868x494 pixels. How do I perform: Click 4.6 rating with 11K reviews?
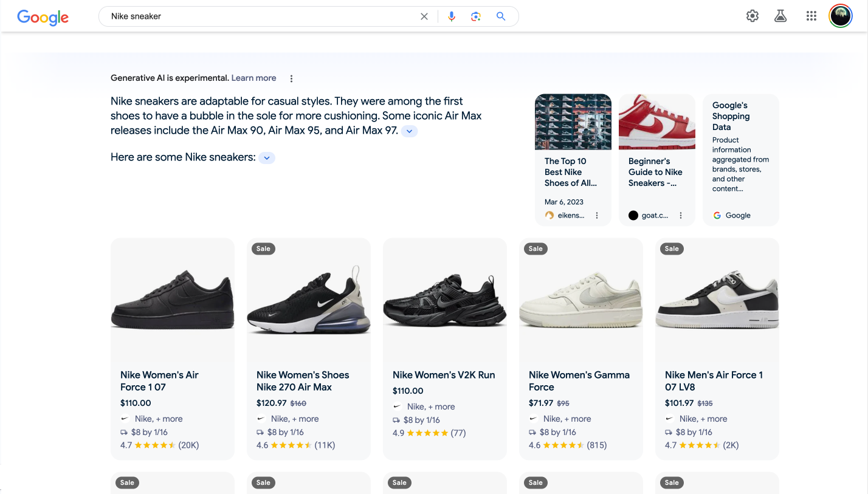coord(296,445)
